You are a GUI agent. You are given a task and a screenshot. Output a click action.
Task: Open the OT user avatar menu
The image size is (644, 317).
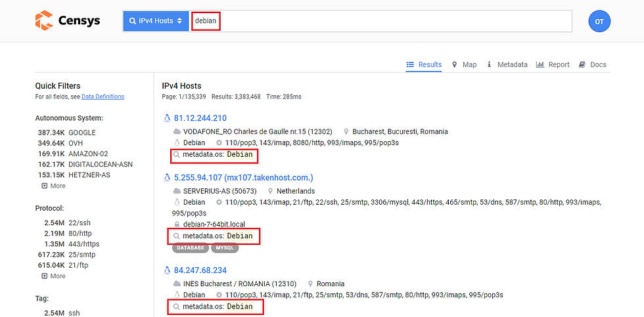pyautogui.click(x=599, y=22)
